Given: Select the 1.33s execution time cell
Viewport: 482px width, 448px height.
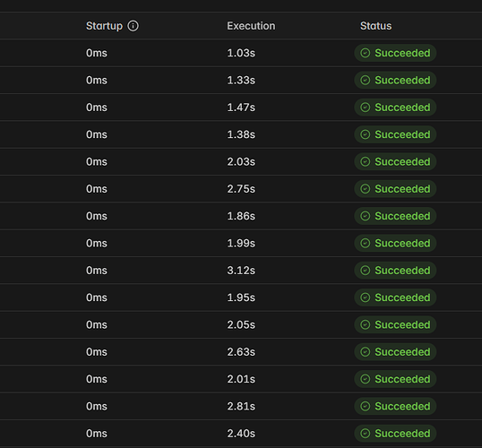Looking at the screenshot, I should (x=241, y=81).
